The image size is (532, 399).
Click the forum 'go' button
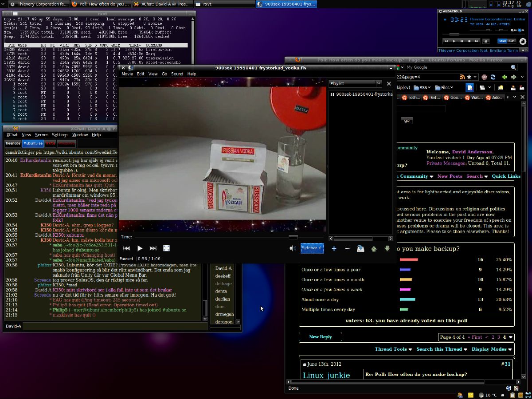(x=407, y=121)
